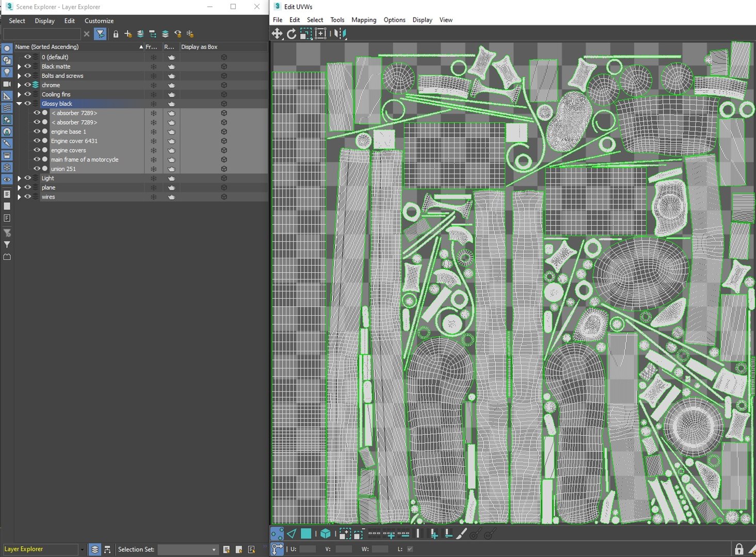Click the Scene Explorer search field
Viewport: 756px width, 557px height.
(42, 34)
